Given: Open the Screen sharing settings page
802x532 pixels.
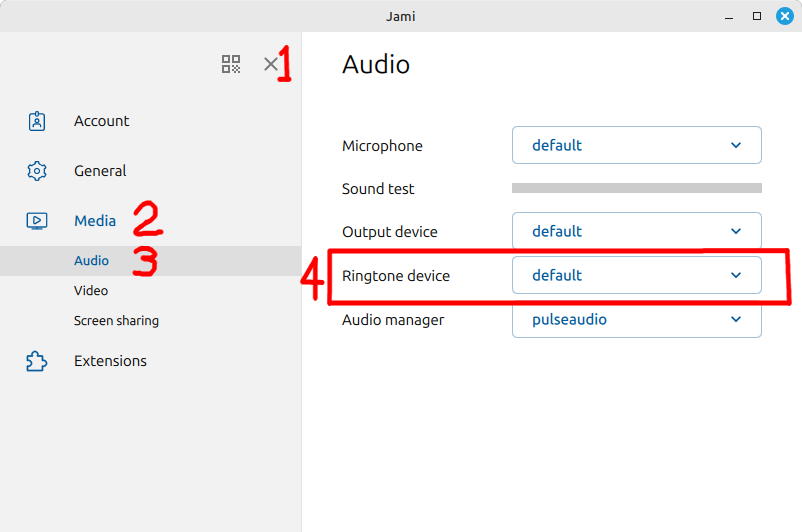Looking at the screenshot, I should [x=116, y=321].
